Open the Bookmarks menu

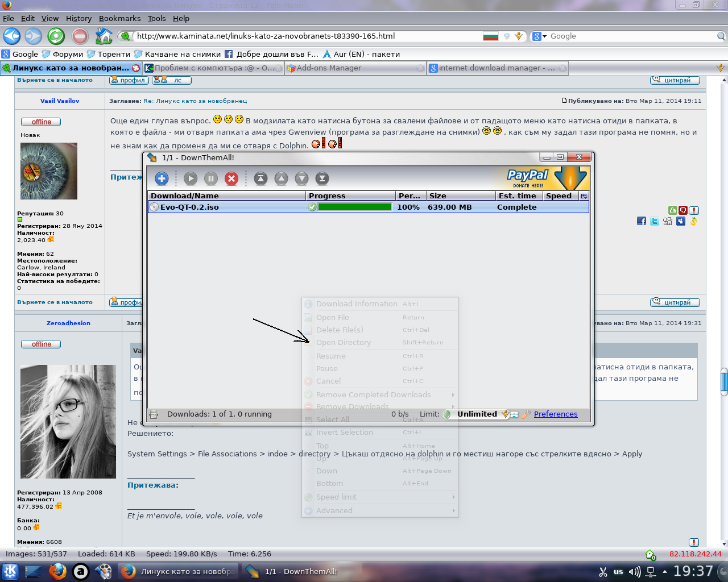(119, 18)
